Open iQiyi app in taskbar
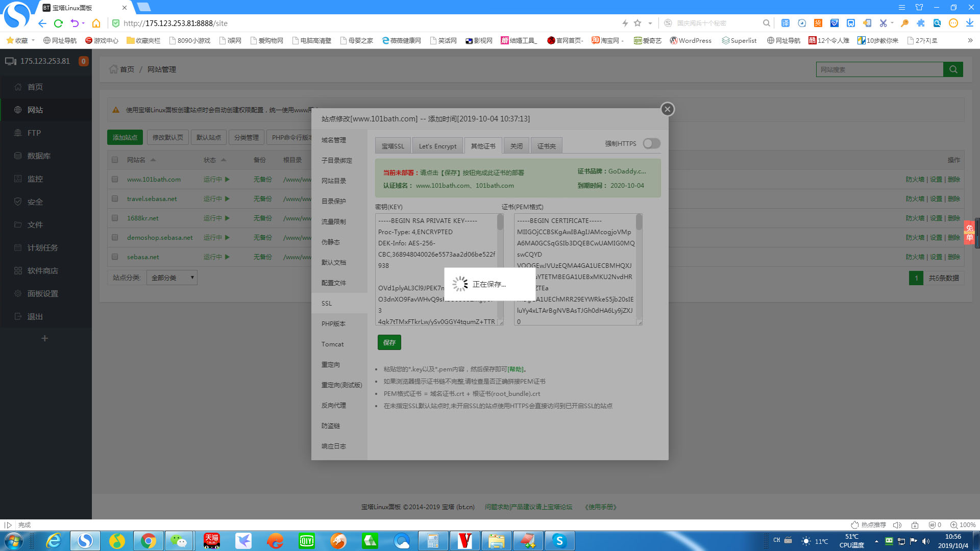This screenshot has height=551, width=980. [x=307, y=541]
